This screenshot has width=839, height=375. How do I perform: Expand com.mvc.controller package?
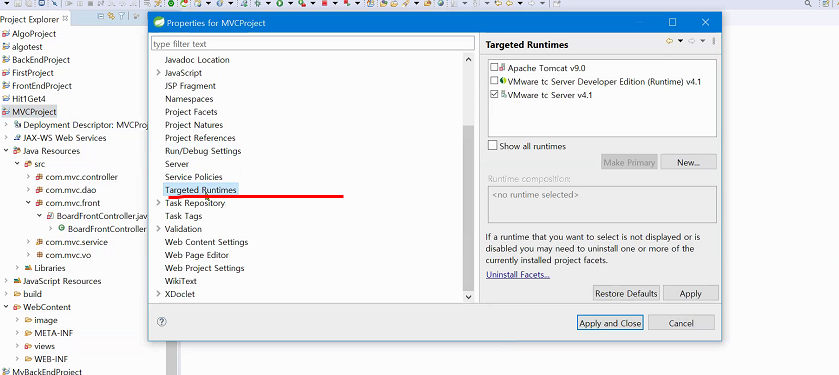pyautogui.click(x=28, y=177)
